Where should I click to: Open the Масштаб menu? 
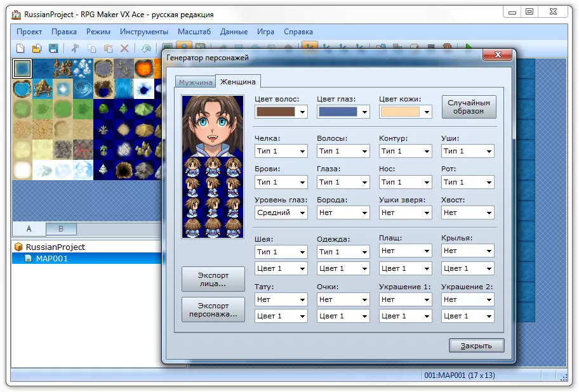[x=194, y=32]
